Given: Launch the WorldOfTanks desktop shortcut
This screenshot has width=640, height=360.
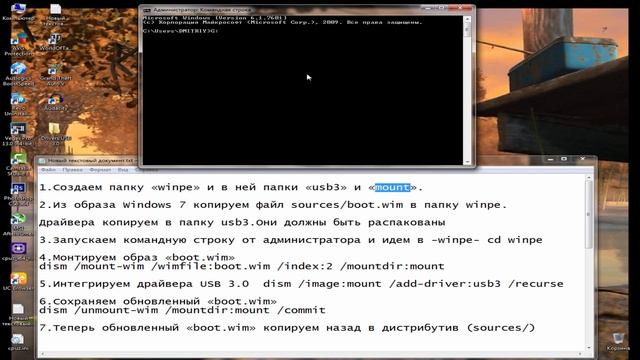Looking at the screenshot, I should pyautogui.click(x=55, y=42).
